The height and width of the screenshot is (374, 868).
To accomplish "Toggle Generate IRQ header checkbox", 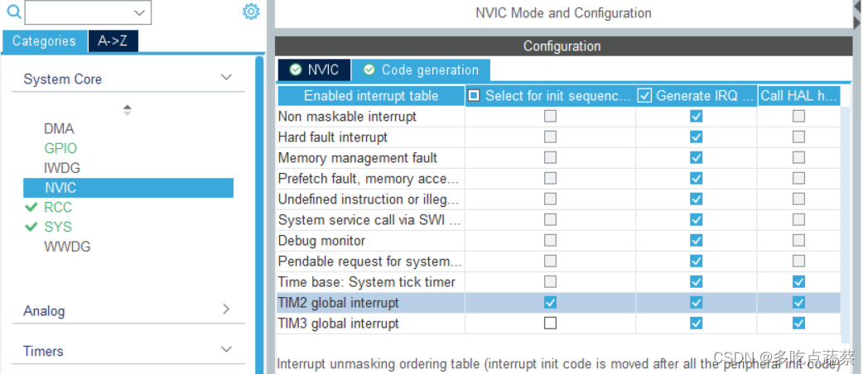I will (x=644, y=96).
